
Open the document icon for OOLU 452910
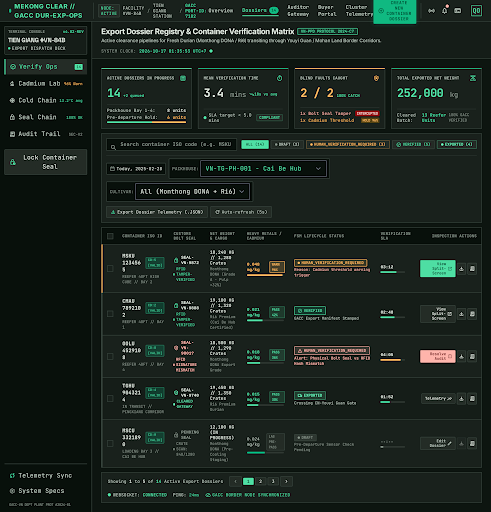(x=472, y=356)
